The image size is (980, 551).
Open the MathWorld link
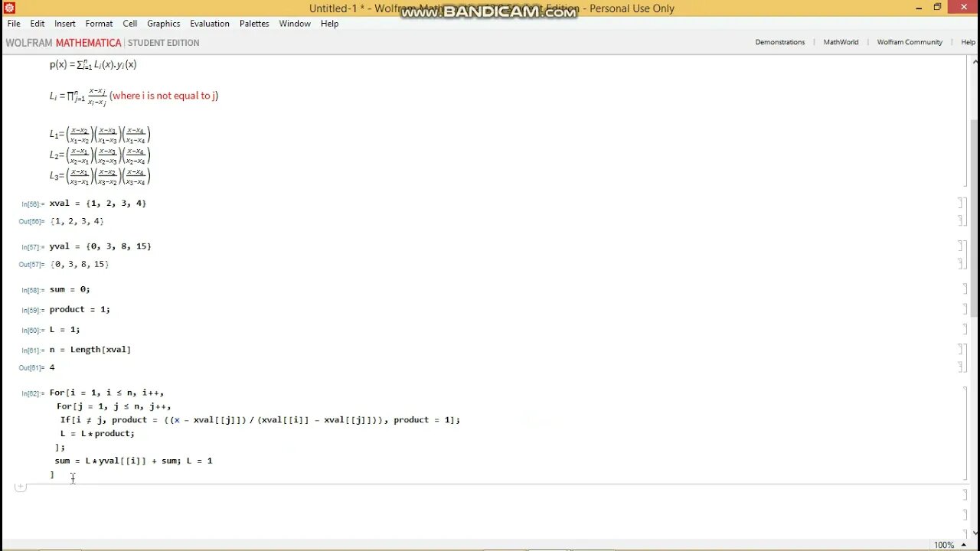coord(841,42)
